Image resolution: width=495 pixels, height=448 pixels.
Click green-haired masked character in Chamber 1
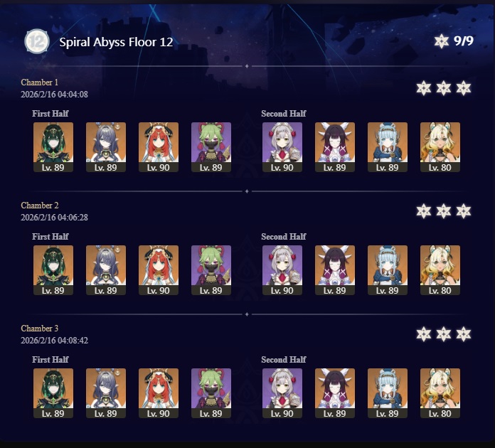211,147
